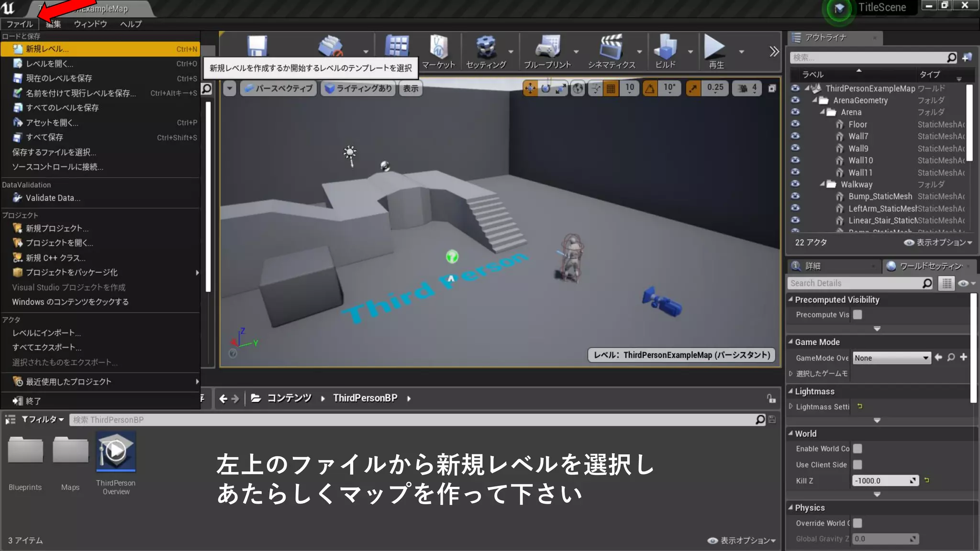Viewport: 980px width, 551px height.
Task: Click the Play (再生) toolbar icon
Action: click(715, 48)
